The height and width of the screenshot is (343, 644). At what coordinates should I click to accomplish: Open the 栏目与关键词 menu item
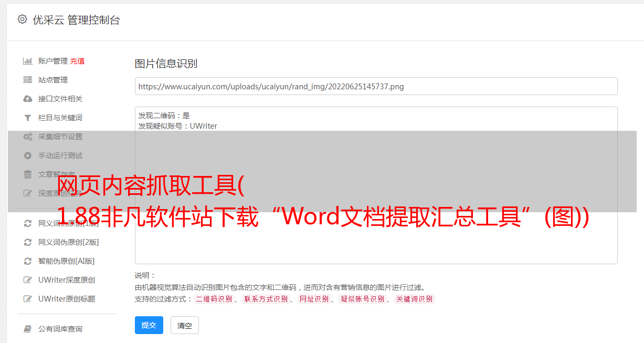point(60,118)
